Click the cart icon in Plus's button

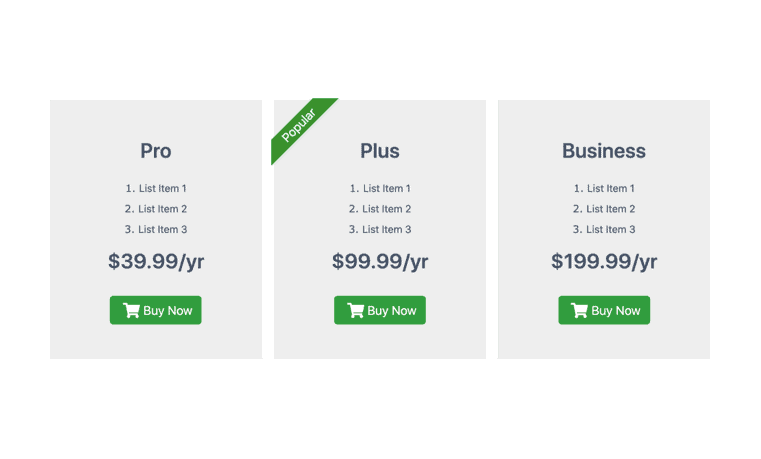coord(355,311)
